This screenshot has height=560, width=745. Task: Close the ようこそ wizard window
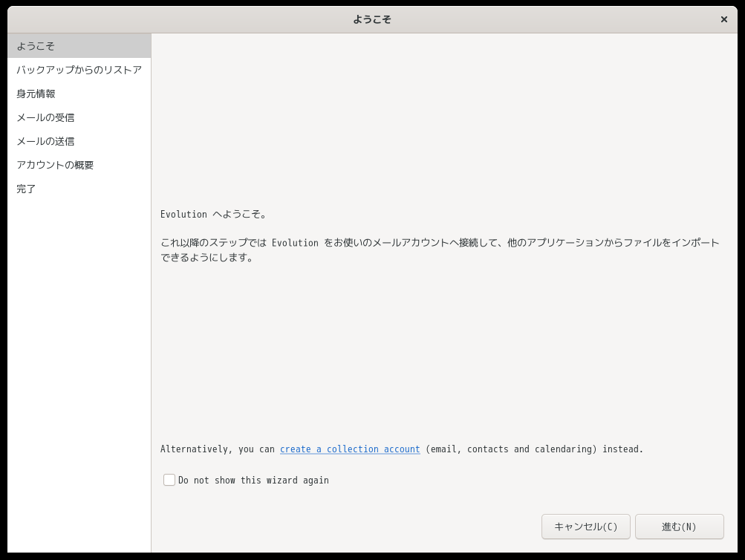click(723, 19)
